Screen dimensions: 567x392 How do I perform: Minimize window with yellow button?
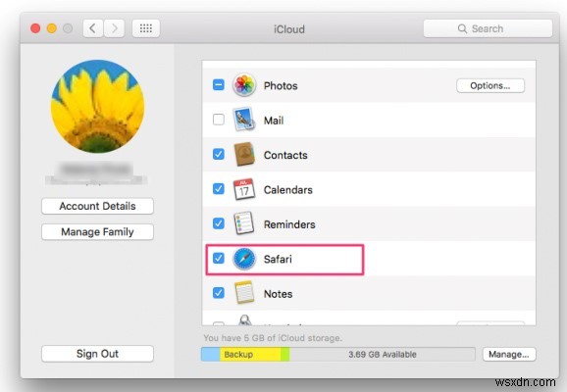click(x=52, y=28)
